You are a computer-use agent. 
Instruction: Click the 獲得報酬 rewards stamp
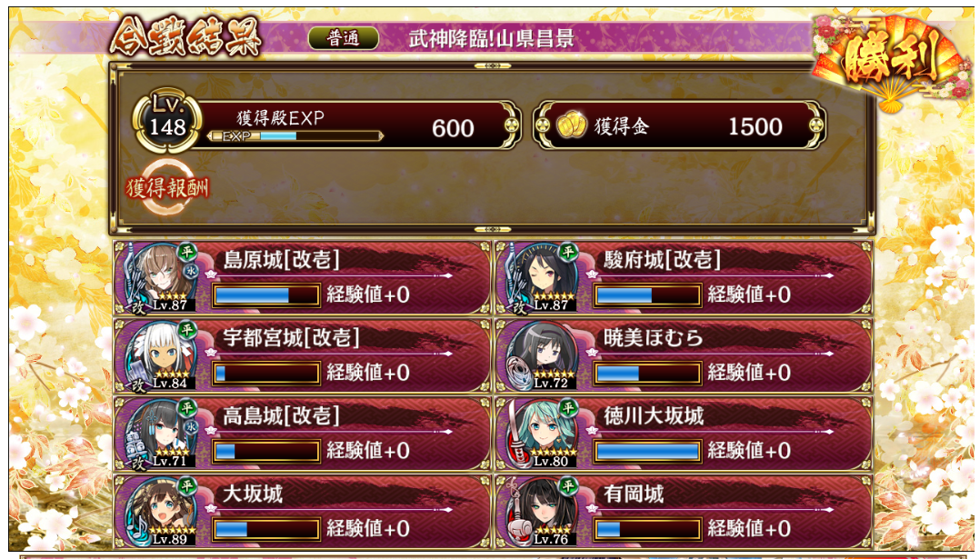coord(167,187)
